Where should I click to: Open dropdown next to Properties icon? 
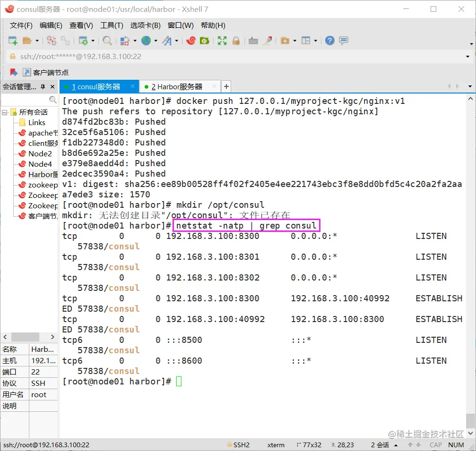93,40
